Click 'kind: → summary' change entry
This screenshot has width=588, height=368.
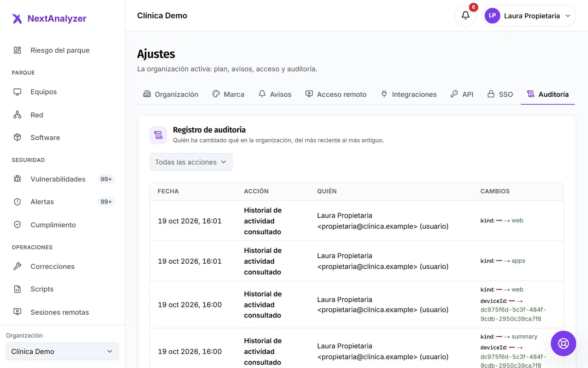pos(509,337)
